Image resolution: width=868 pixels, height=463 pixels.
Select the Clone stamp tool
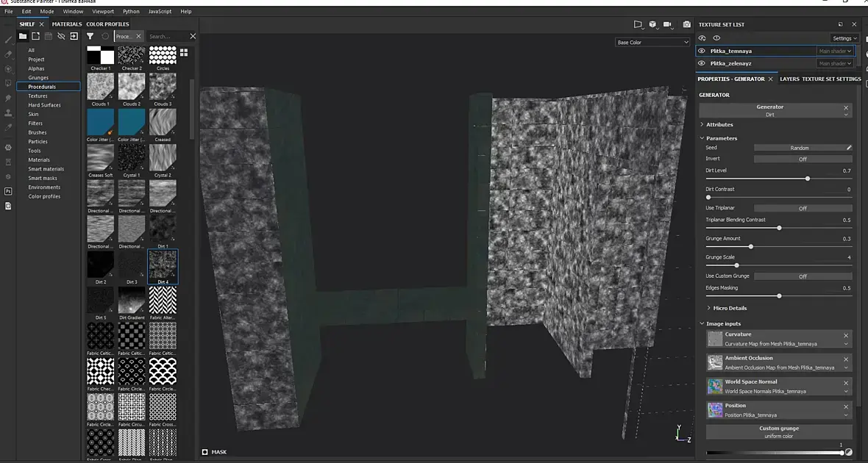[x=8, y=113]
